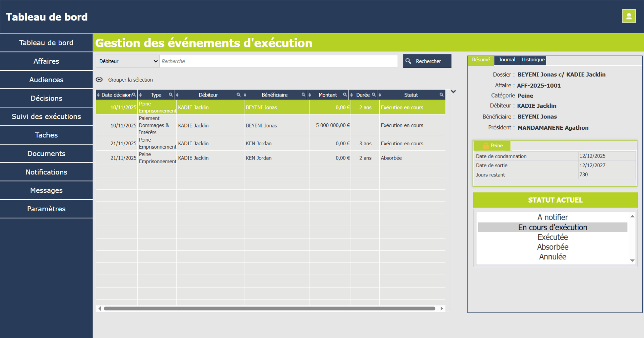Switch to the Journal tab
This screenshot has height=338, width=644.
coord(507,60)
